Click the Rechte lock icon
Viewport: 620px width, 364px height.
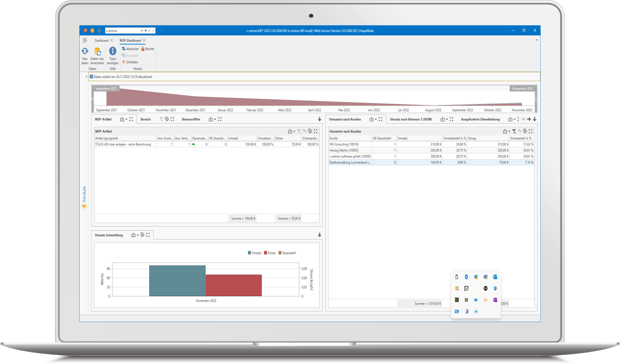click(143, 49)
